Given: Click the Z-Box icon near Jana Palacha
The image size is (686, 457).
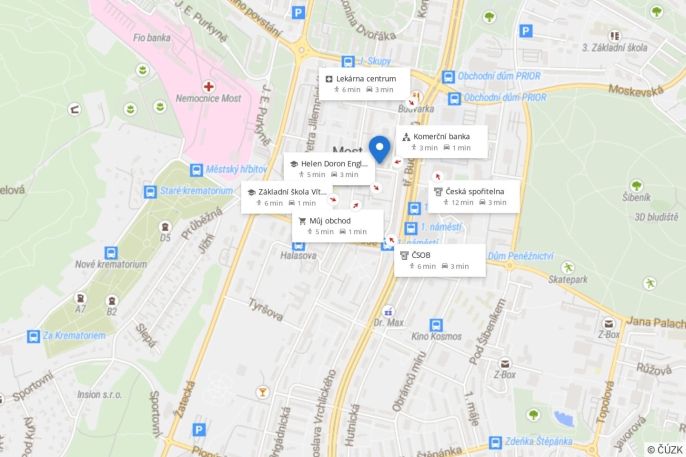Looking at the screenshot, I should tap(609, 324).
